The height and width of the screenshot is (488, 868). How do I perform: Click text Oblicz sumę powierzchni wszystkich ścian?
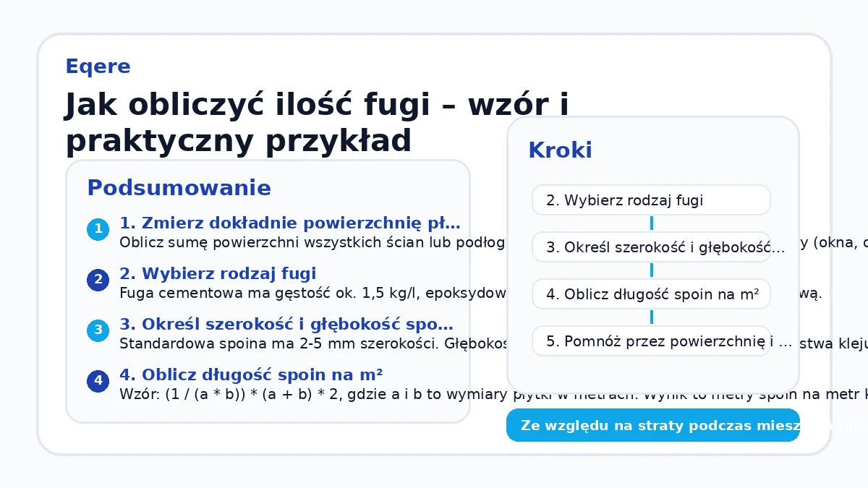coord(312,242)
